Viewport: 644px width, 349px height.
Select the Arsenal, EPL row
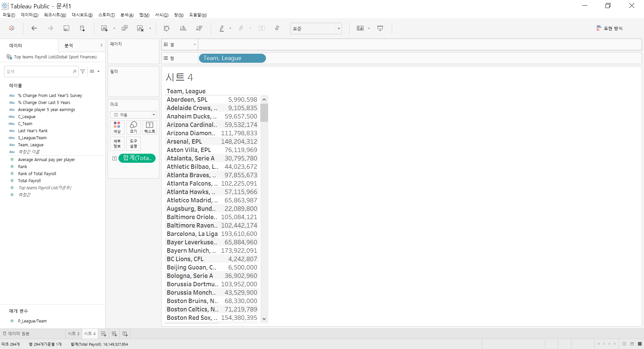click(x=212, y=142)
